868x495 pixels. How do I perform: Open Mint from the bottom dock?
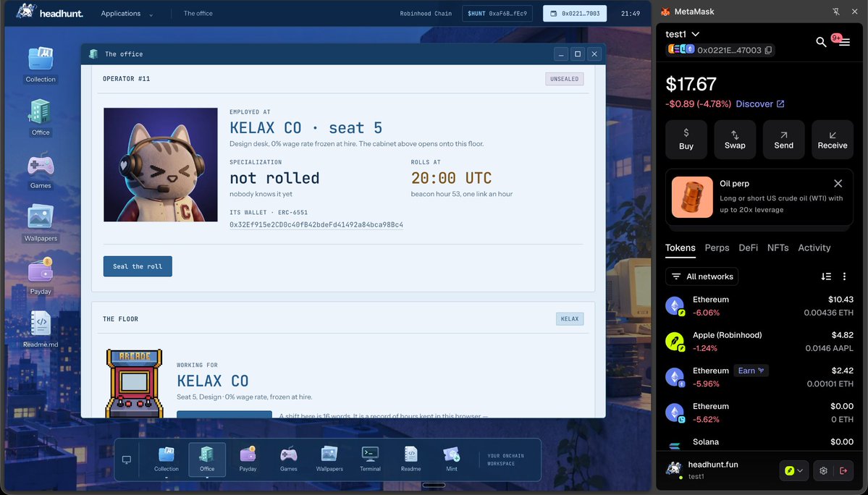point(452,459)
